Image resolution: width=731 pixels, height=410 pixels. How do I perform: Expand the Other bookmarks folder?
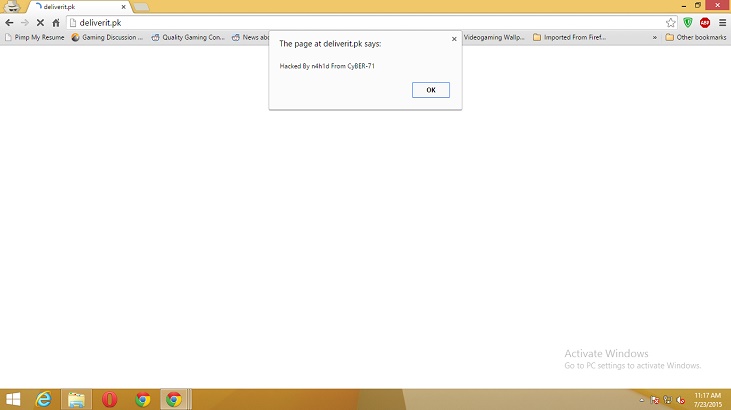click(x=696, y=37)
